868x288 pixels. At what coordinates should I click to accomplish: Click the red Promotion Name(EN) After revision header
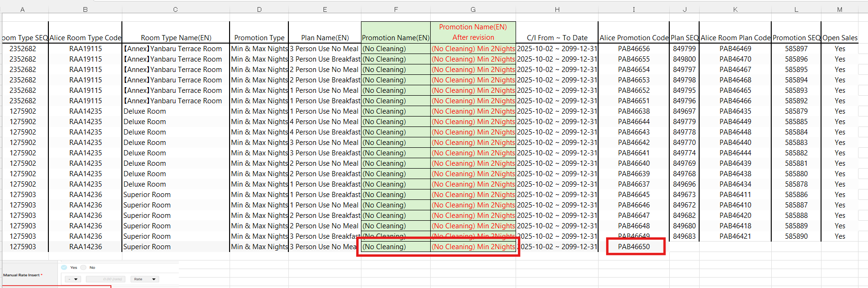(x=473, y=32)
